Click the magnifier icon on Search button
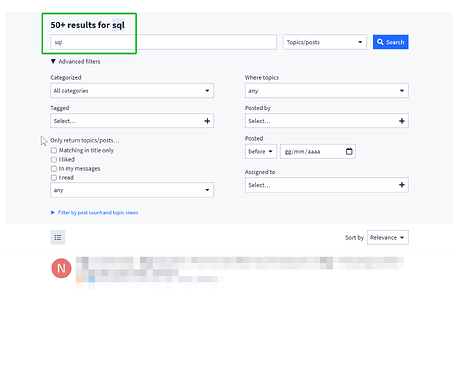457x375 pixels. pyautogui.click(x=380, y=42)
